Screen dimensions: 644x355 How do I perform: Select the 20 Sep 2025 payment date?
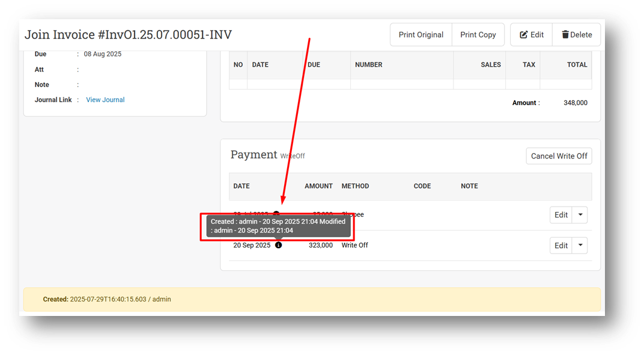(x=252, y=245)
